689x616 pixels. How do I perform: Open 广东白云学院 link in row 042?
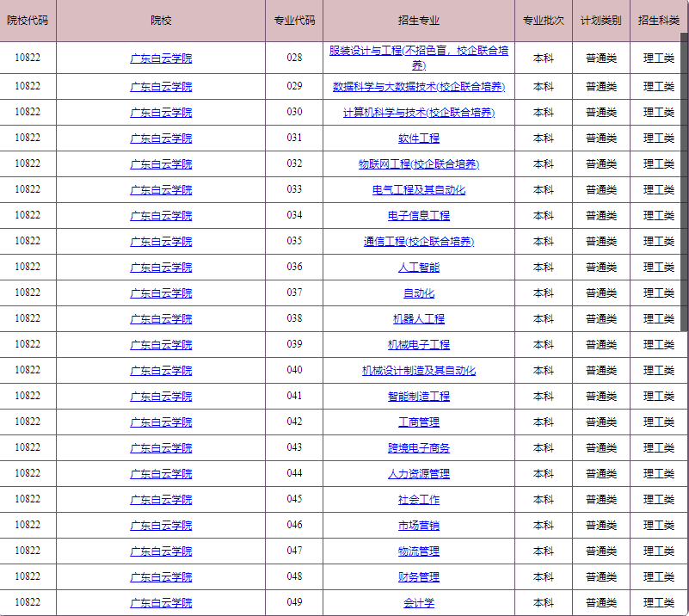click(x=161, y=422)
